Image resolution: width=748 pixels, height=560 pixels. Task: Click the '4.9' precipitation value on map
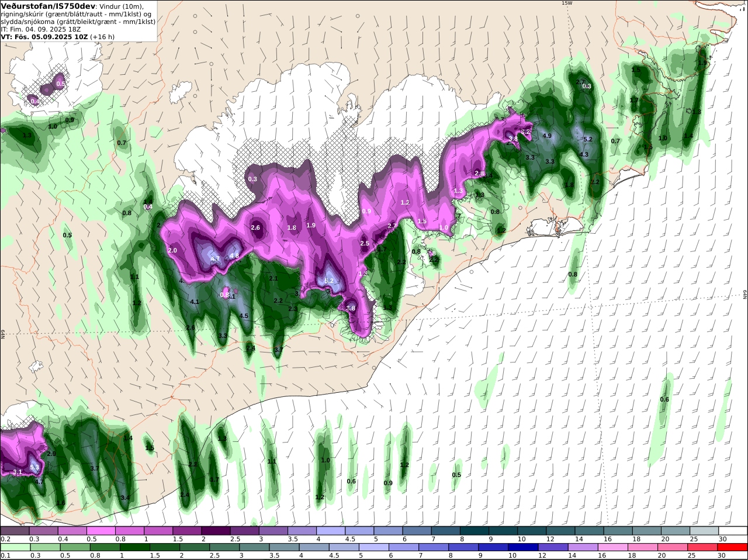[547, 136]
